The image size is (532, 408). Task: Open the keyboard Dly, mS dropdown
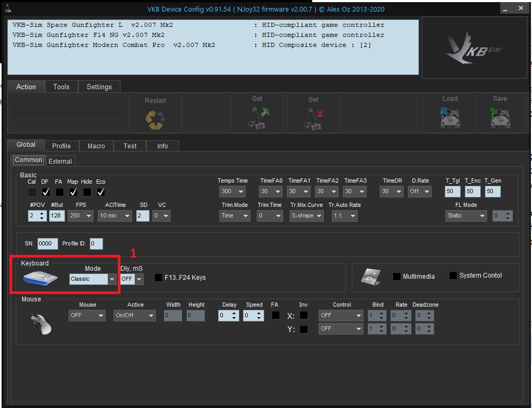132,279
